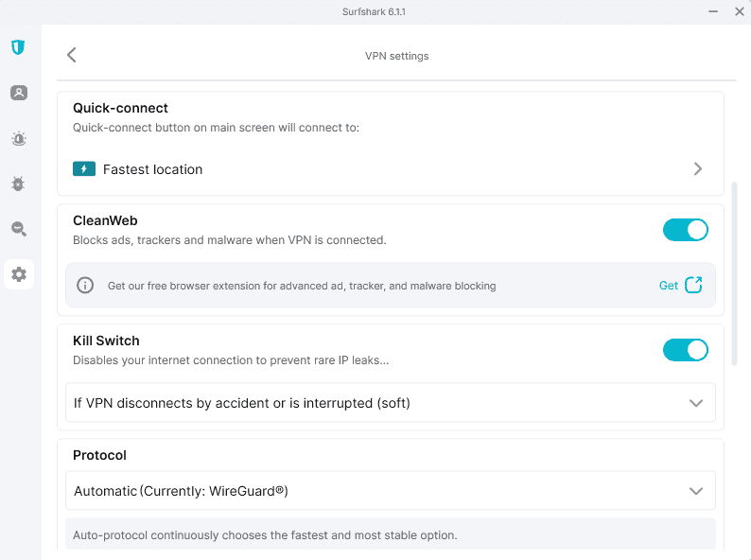Viewport: 751px width, 560px height.
Task: Open Fastest location chevron
Action: [698, 168]
